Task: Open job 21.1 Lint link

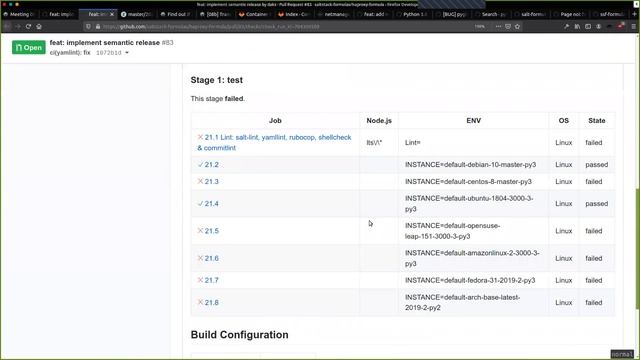Action: (274, 142)
